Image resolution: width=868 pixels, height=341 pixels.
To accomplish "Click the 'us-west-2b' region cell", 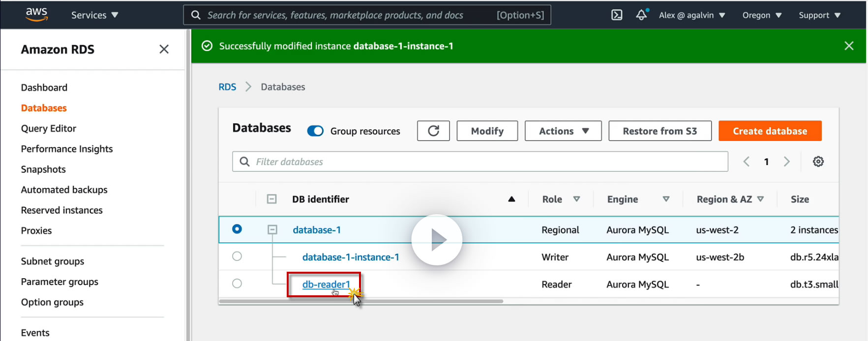I will [720, 257].
